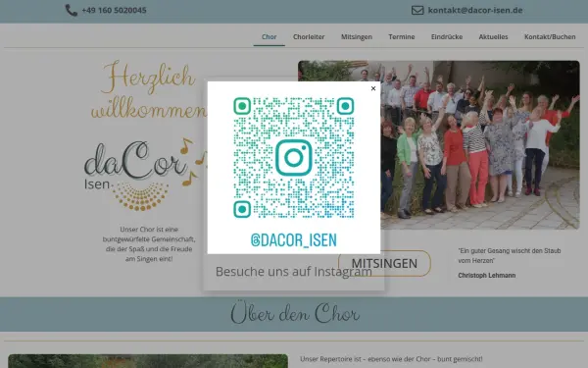Image resolution: width=588 pixels, height=368 pixels.
Task: Click the daCor Isen choir logo
Action: click(x=144, y=175)
